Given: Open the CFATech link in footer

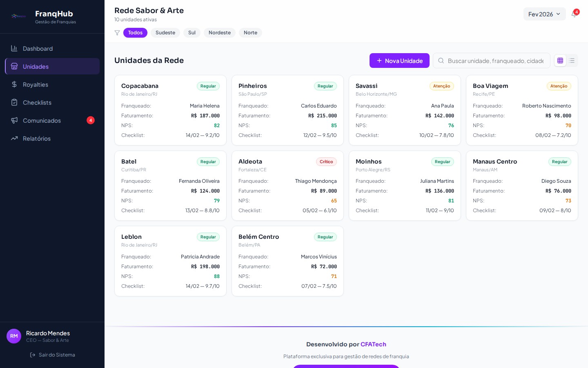Looking at the screenshot, I should click(373, 344).
